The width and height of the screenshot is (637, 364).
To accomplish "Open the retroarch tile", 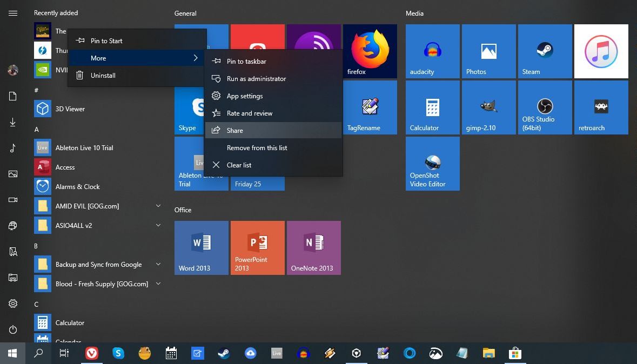I will [x=601, y=107].
